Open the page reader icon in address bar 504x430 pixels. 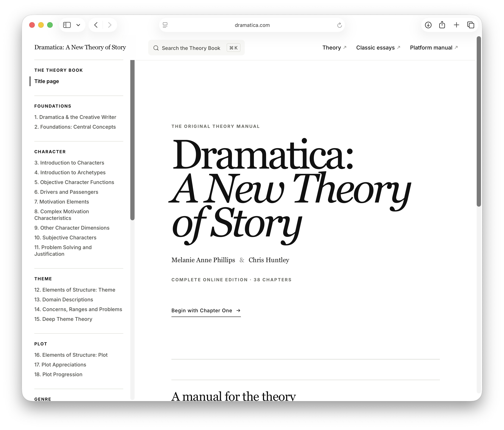[165, 25]
